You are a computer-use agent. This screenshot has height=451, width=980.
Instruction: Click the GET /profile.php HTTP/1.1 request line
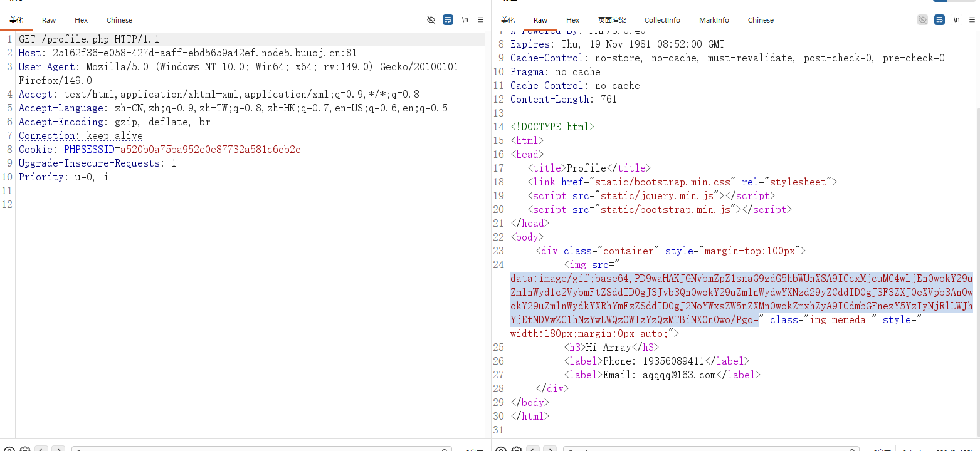[89, 39]
